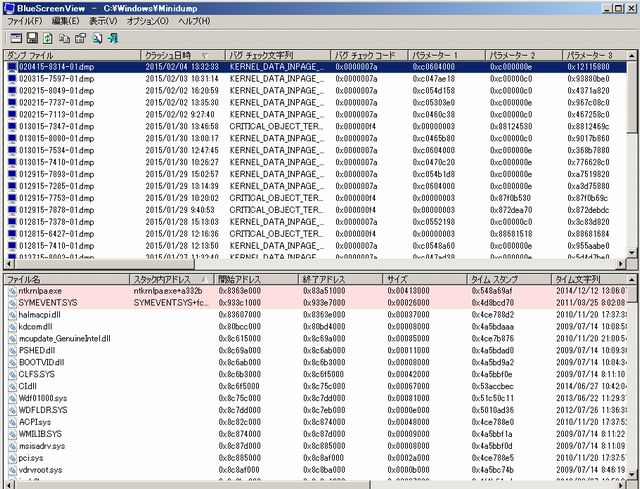Click BOOTVID.dll file icon

coord(12,362)
